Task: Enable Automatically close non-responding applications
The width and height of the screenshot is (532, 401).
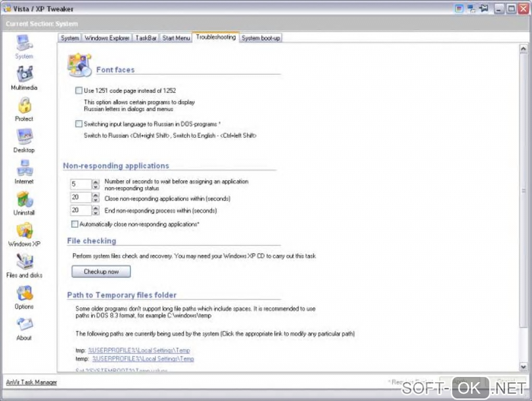Action: click(75, 224)
